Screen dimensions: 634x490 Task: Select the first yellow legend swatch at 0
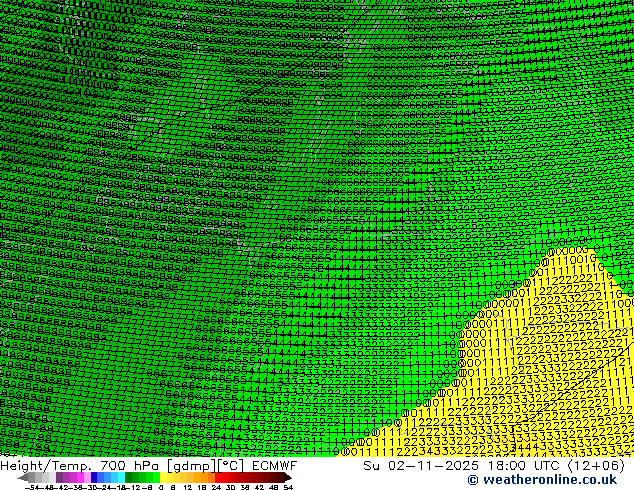(x=163, y=477)
